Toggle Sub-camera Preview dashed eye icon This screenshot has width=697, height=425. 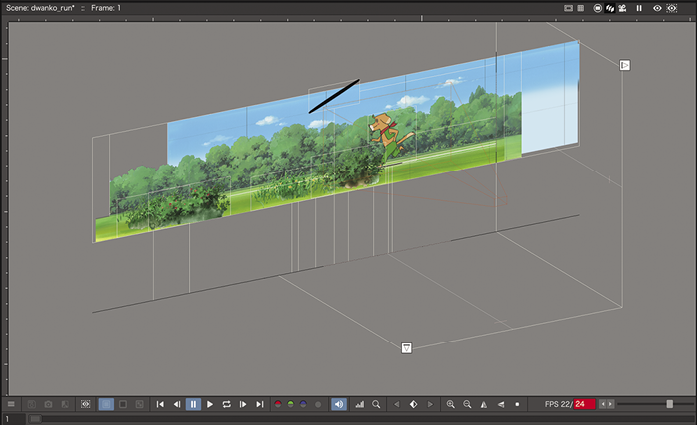pyautogui.click(x=672, y=8)
